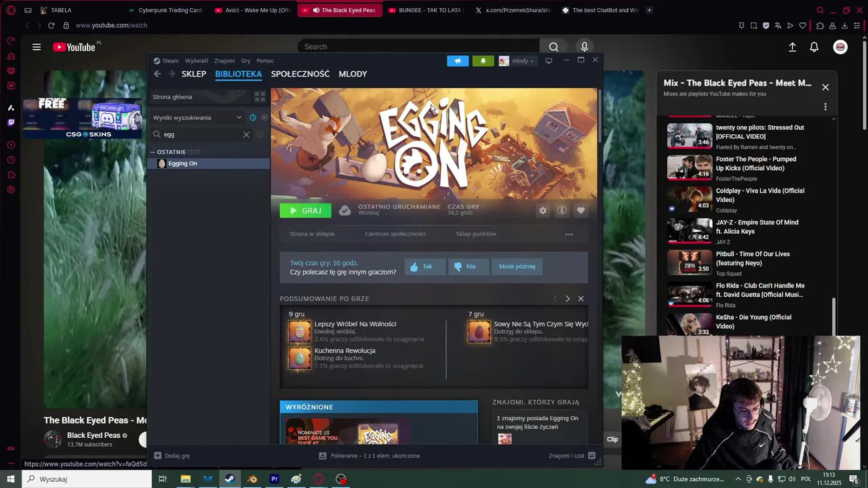Open Steam announcements megaphone button
868x488 pixels.
[x=458, y=61]
